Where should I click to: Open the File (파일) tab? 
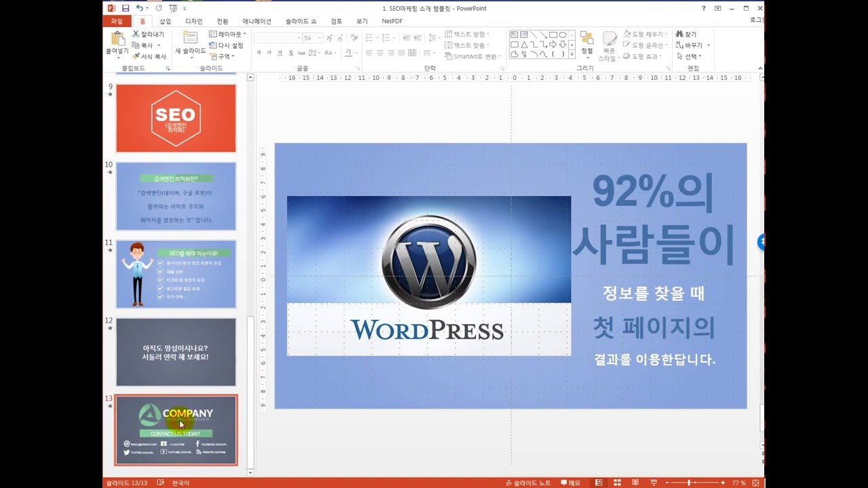click(117, 21)
